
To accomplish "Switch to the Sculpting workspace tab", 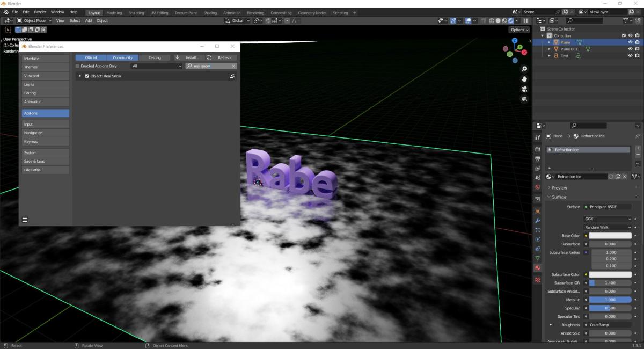I will click(136, 13).
